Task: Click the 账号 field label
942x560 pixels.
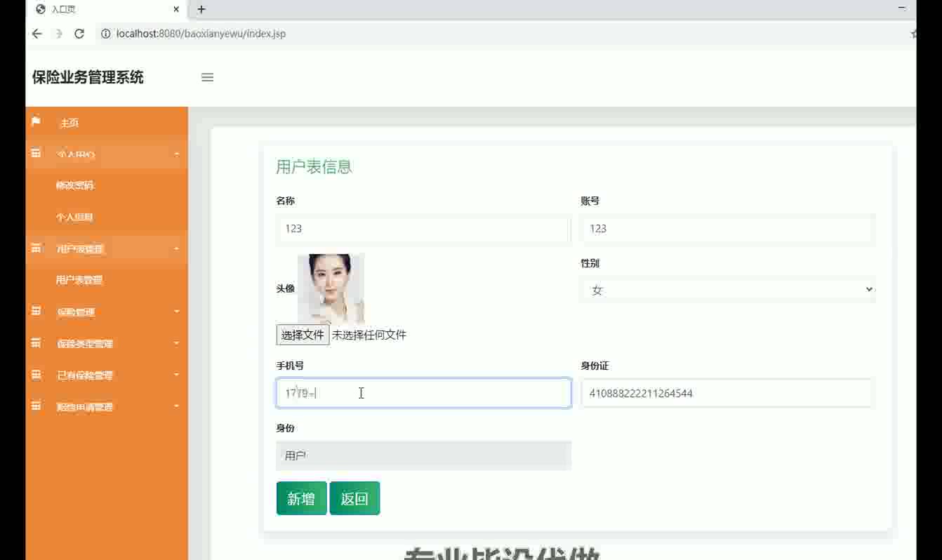Action: coord(590,201)
